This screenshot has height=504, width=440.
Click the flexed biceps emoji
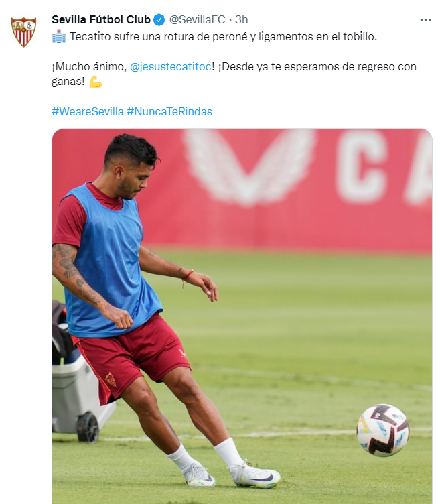coord(95,82)
